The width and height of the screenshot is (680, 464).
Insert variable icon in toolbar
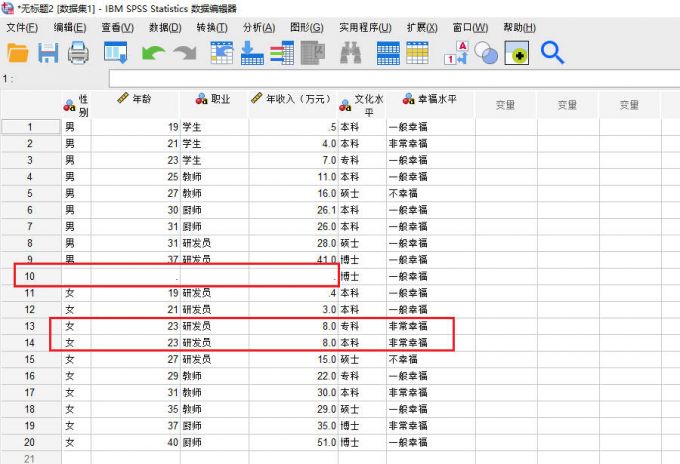pyautogui.click(x=418, y=53)
